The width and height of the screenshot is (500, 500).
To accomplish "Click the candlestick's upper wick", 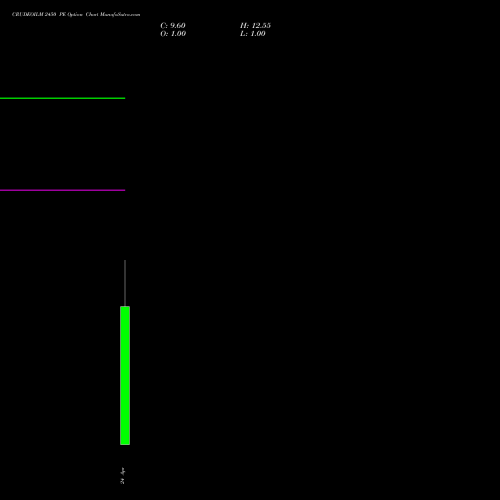I will (125, 283).
